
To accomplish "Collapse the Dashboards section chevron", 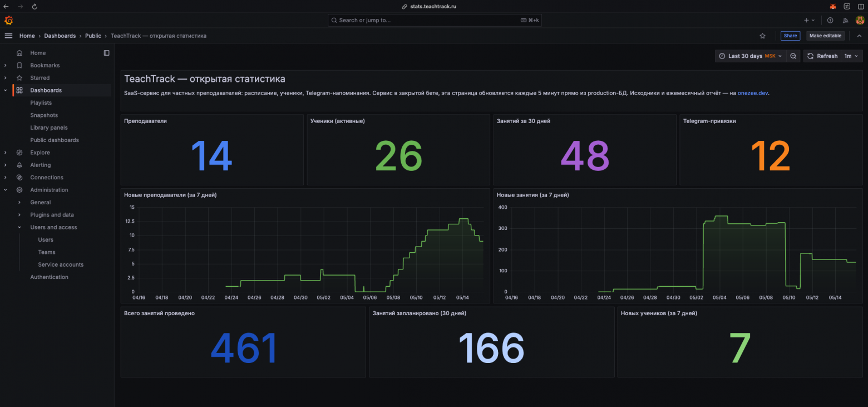I will pyautogui.click(x=6, y=90).
